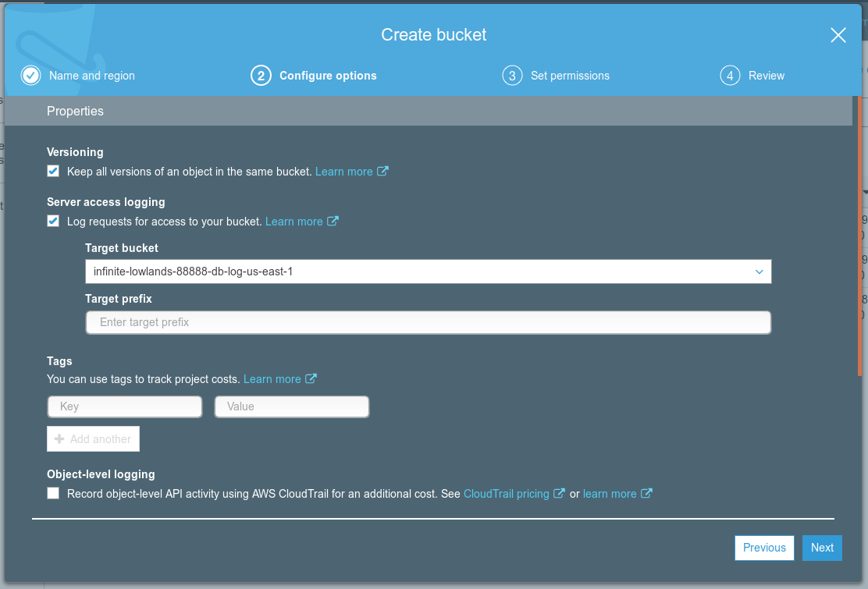Screen dimensions: 868x589
Task: Open Server access logging Learn more link
Action: coord(294,222)
